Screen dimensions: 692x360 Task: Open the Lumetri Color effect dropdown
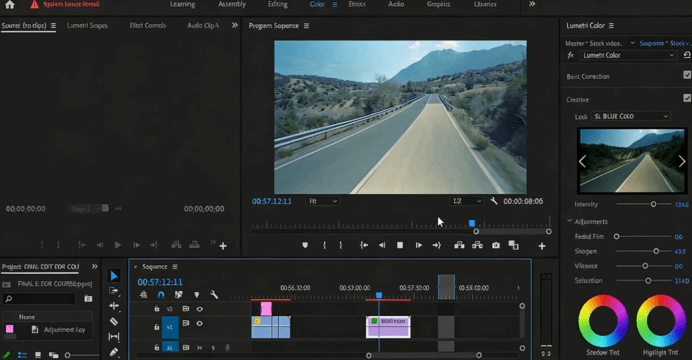point(628,55)
